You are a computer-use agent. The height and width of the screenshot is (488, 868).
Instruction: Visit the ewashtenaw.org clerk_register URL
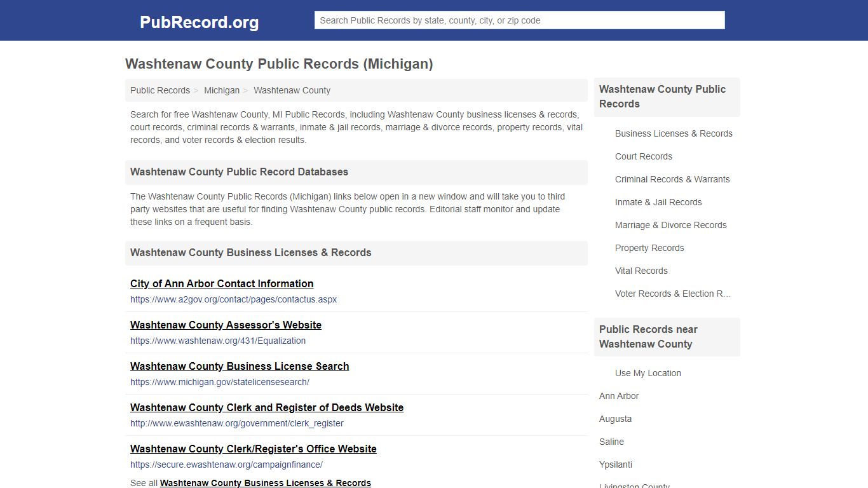tap(237, 423)
